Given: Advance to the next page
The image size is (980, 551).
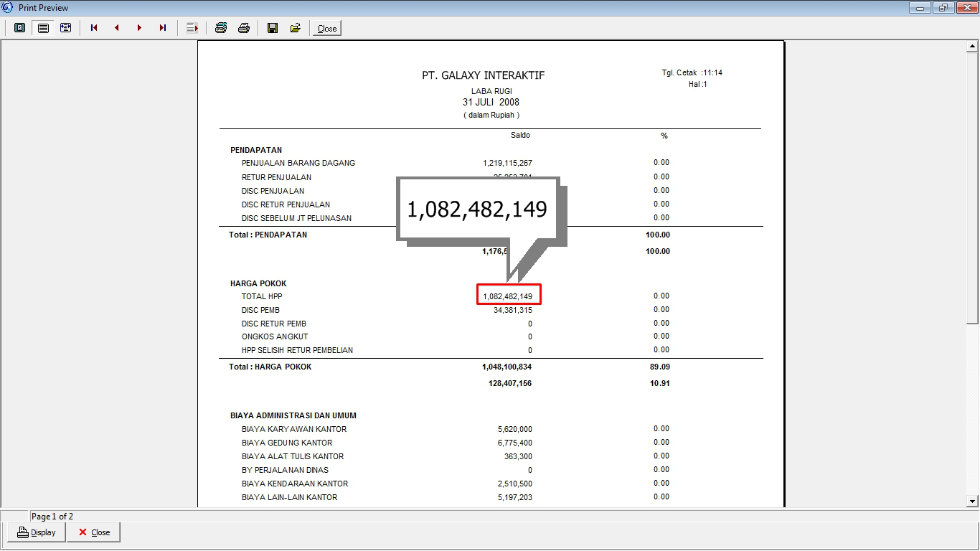Looking at the screenshot, I should 140,28.
